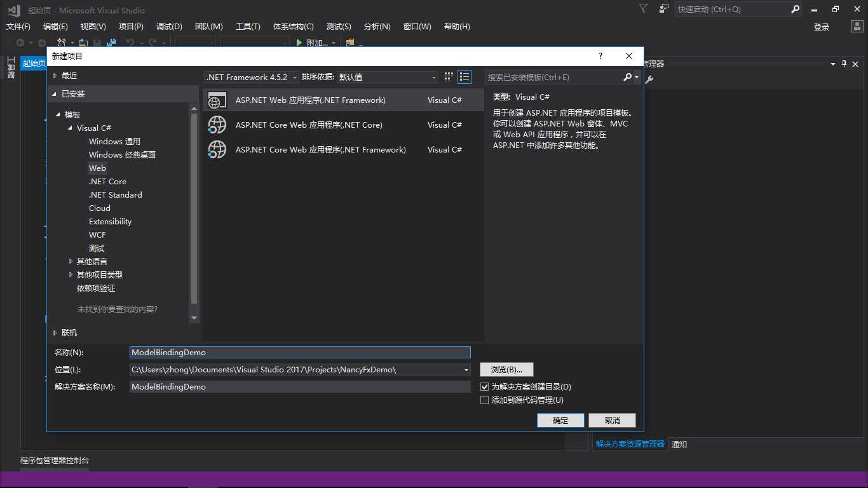Open the send feedback icon
Image resolution: width=868 pixels, height=488 pixels.
click(664, 9)
